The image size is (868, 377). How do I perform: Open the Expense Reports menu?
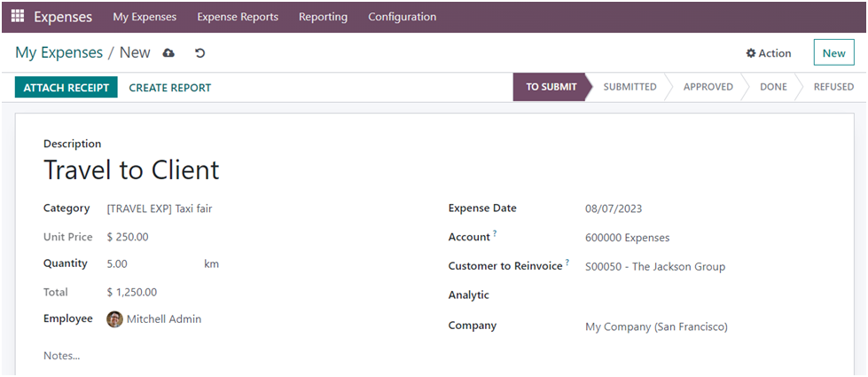[x=238, y=17]
